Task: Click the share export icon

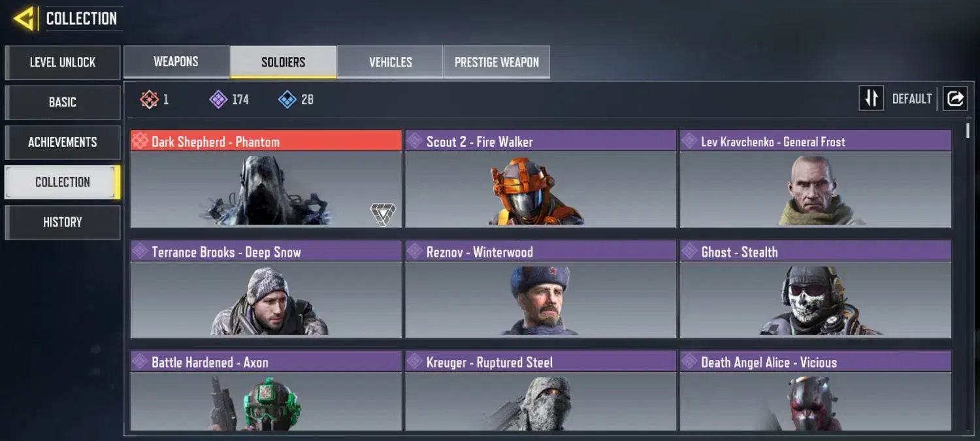Action: pyautogui.click(x=955, y=99)
